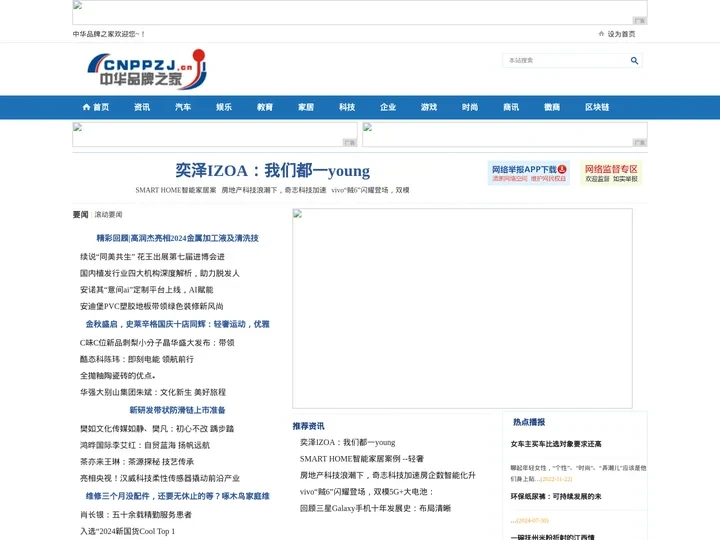Open article 亮相央视！汉威科技柔性传感器
This screenshot has height=540, width=720.
click(160, 478)
